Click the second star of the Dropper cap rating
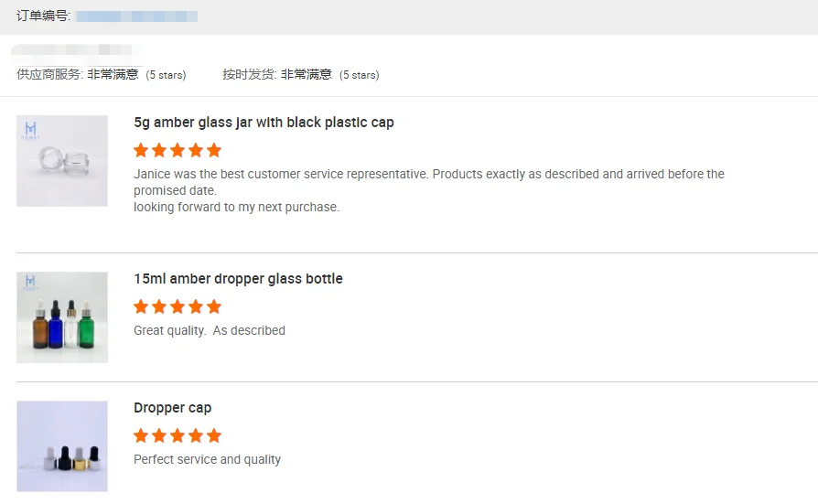The image size is (818, 504). coord(159,435)
